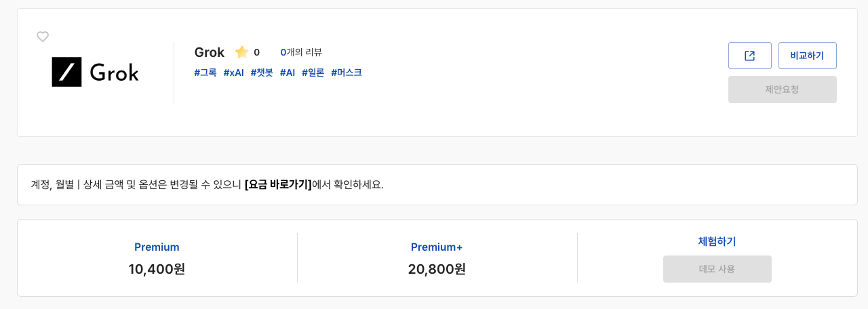Viewport: 868px width, 309px height.
Task: Click the 데모 사용 button
Action: (717, 269)
